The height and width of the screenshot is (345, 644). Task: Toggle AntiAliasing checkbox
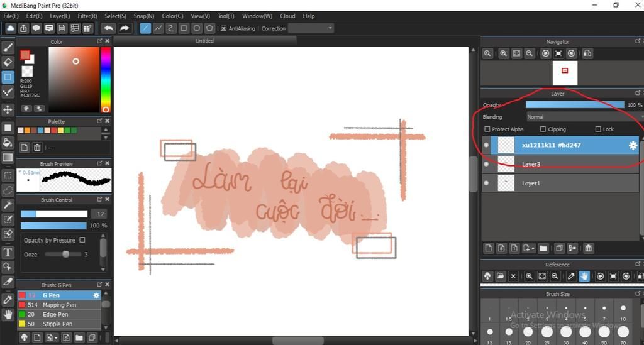click(223, 28)
